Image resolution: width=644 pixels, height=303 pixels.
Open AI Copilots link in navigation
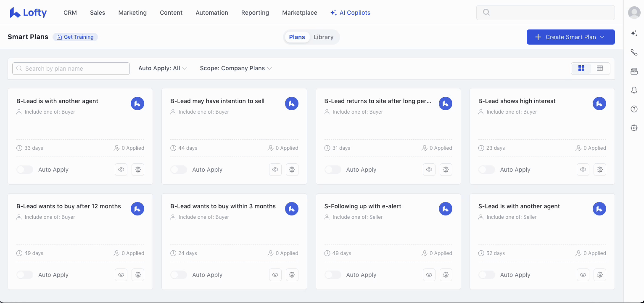350,13
